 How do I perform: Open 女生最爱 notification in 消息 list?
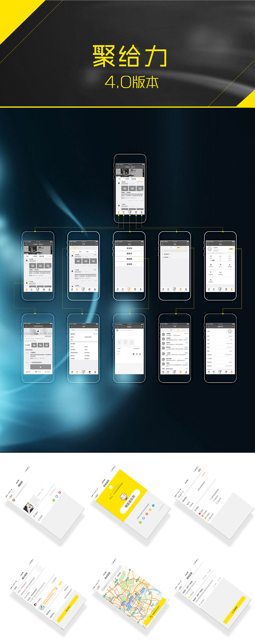(x=175, y=339)
